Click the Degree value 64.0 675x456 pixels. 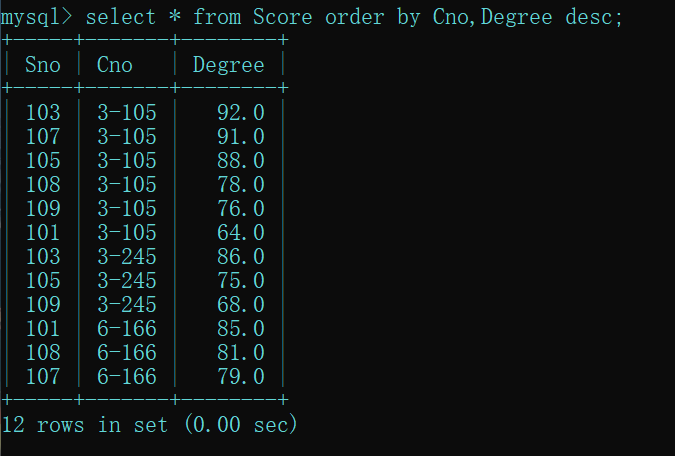241,233
